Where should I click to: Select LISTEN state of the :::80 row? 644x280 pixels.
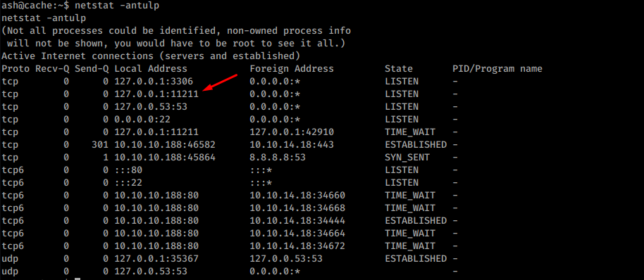[402, 170]
